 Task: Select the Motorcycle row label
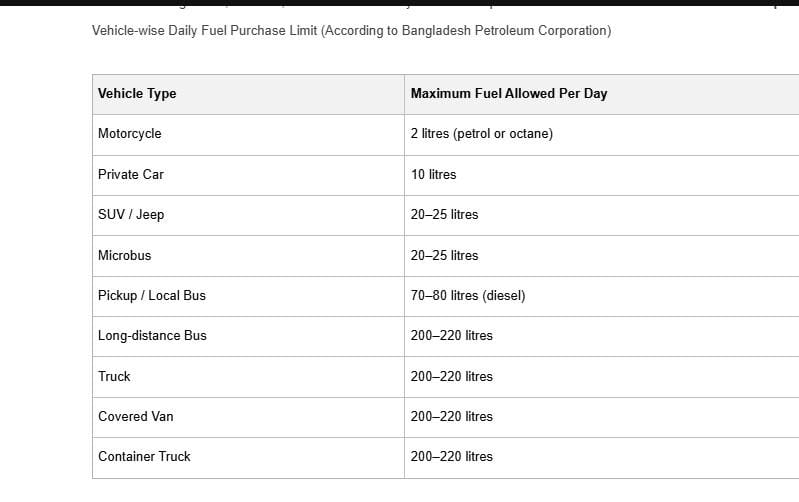point(129,133)
